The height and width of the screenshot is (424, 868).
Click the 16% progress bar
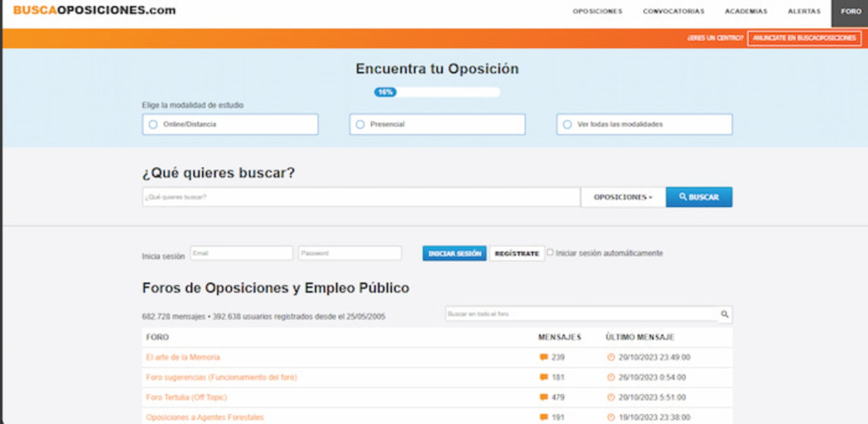tap(437, 92)
